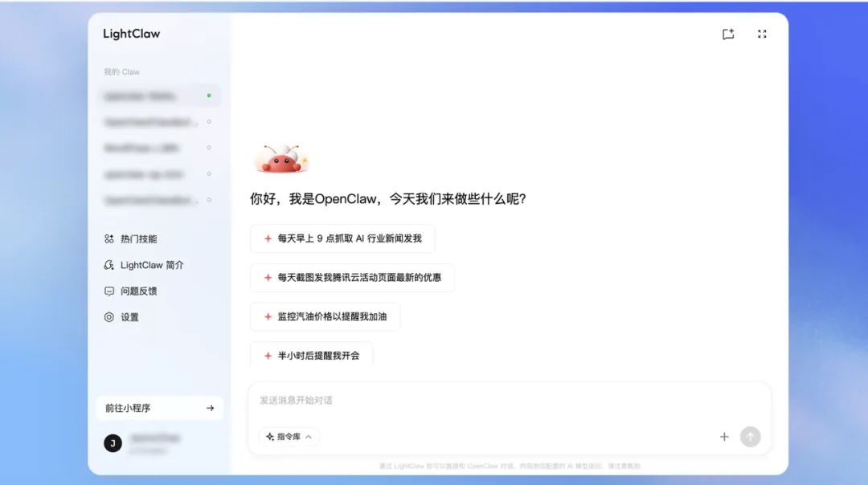
Task: Click the arrow icon on 前往小程序
Action: click(210, 408)
